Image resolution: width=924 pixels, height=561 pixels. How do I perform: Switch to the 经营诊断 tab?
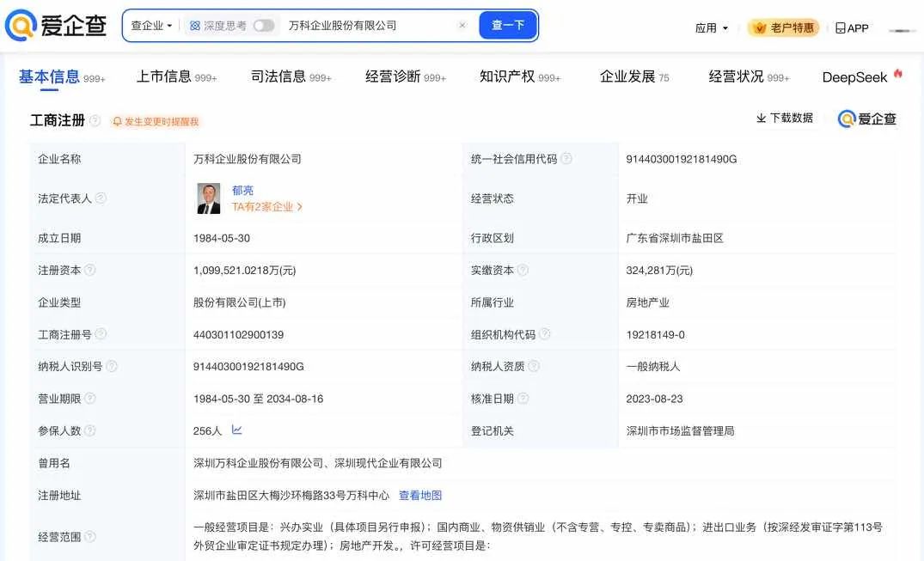[406, 76]
